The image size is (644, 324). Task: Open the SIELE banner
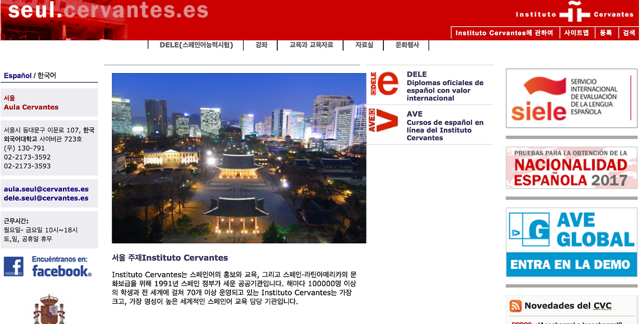[x=572, y=98]
